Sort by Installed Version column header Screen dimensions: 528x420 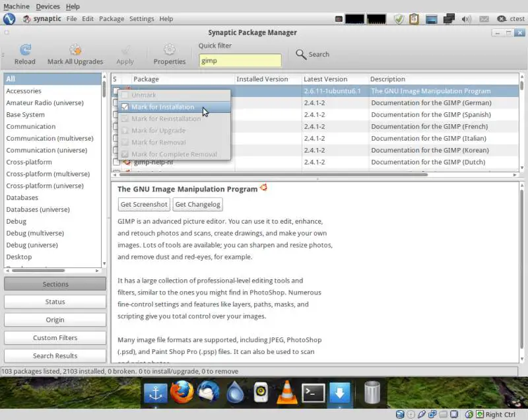pos(268,79)
